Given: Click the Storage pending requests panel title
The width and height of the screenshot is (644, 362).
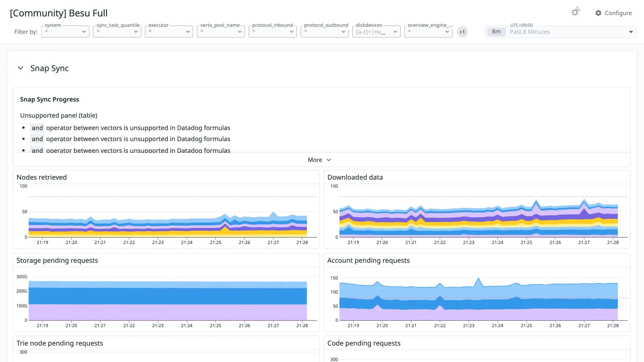Looking at the screenshot, I should click(57, 260).
